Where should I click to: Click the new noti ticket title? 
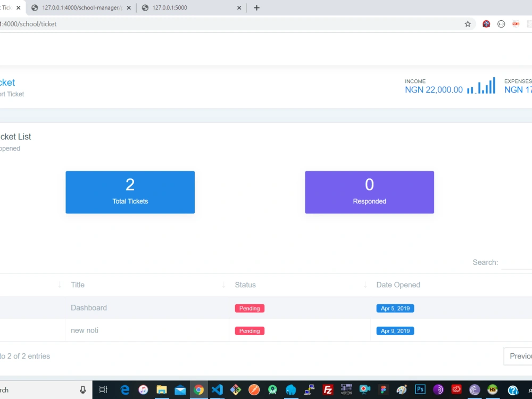[85, 330]
